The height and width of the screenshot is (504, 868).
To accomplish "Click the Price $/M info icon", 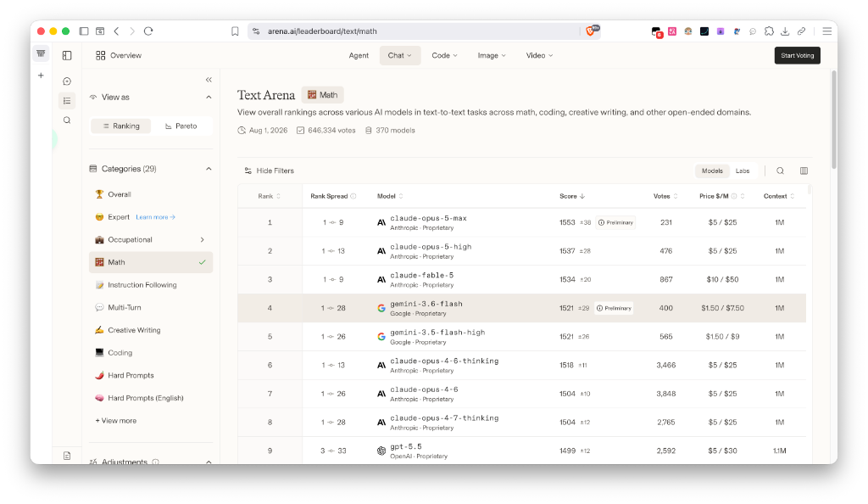I will click(x=734, y=196).
